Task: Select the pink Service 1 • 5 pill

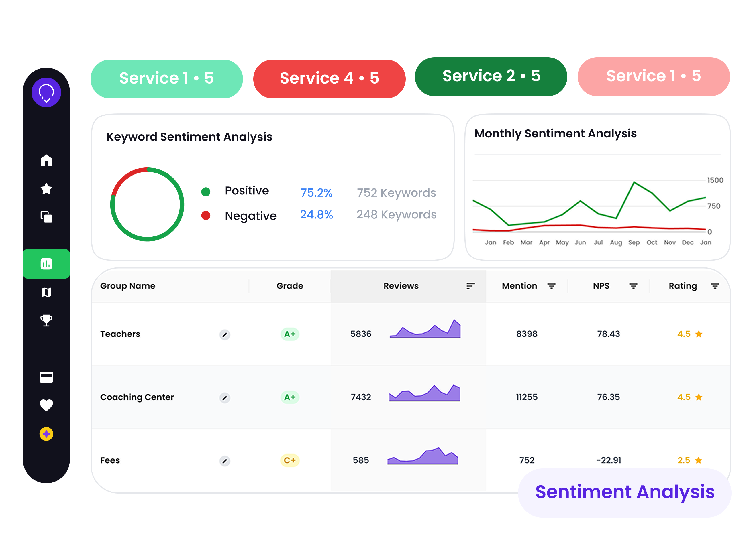Action: [654, 77]
